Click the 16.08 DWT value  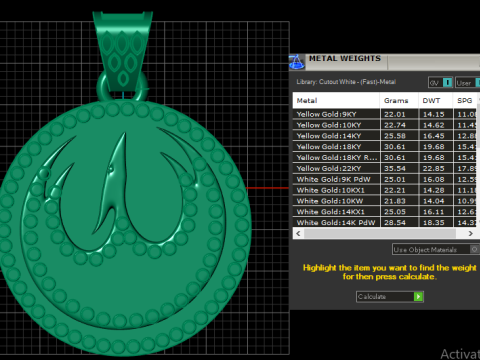pyautogui.click(x=434, y=179)
